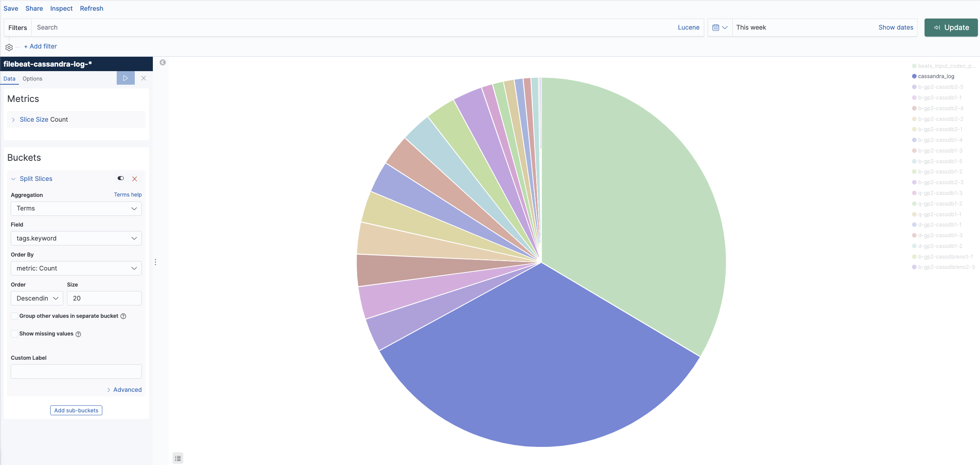Remove the Split Slices bucket

[134, 179]
